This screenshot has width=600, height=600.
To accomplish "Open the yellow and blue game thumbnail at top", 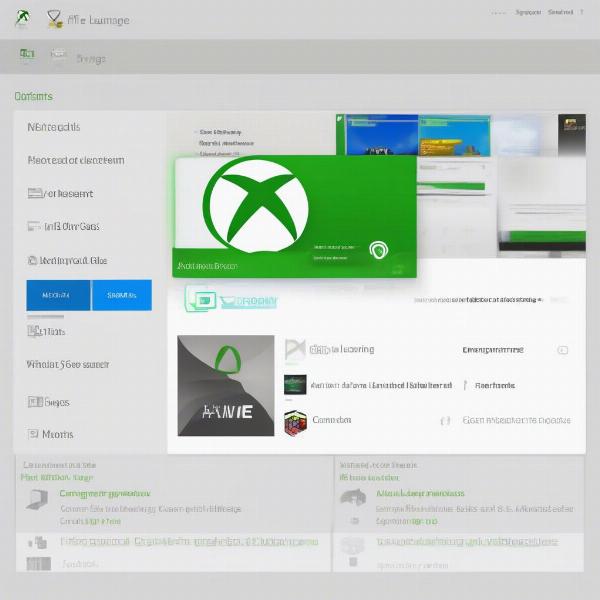I will click(x=454, y=135).
